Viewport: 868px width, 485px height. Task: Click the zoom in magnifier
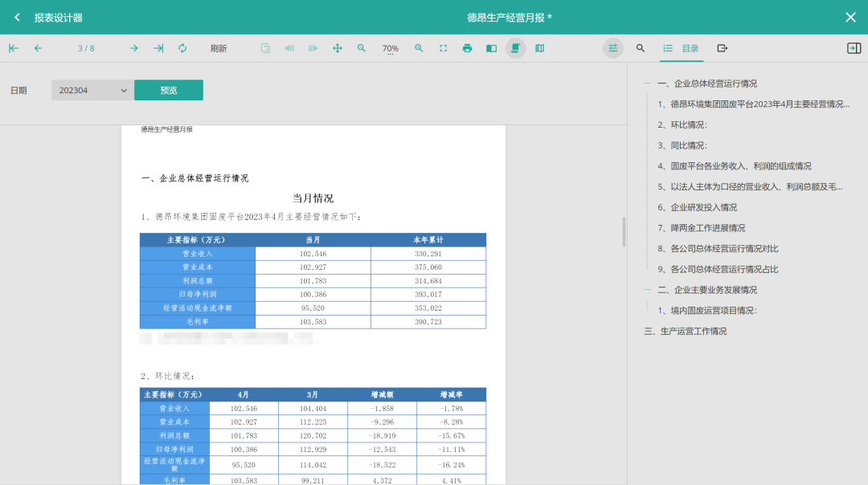coord(419,48)
